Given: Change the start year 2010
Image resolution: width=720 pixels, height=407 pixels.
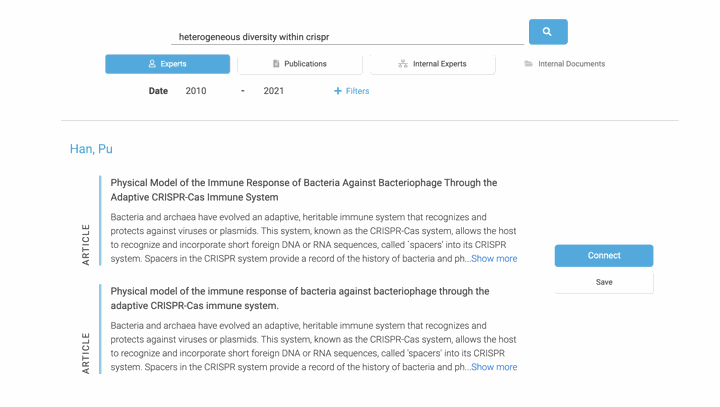Looking at the screenshot, I should pyautogui.click(x=196, y=91).
